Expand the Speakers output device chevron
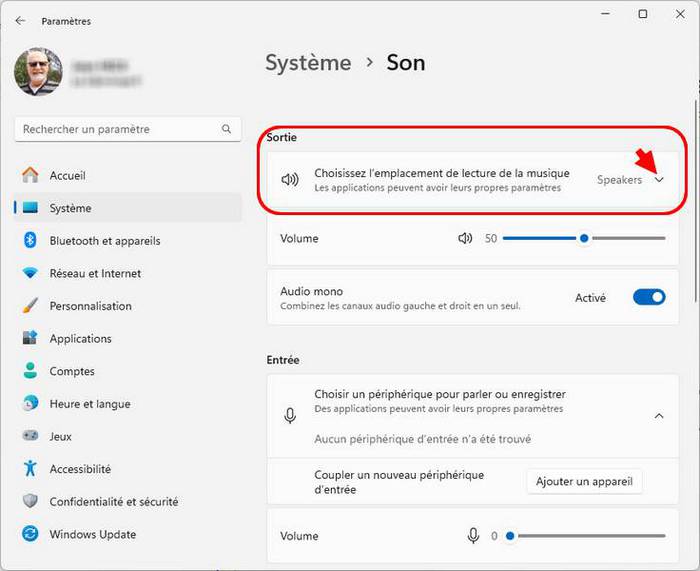Image resolution: width=700 pixels, height=571 pixels. tap(659, 179)
